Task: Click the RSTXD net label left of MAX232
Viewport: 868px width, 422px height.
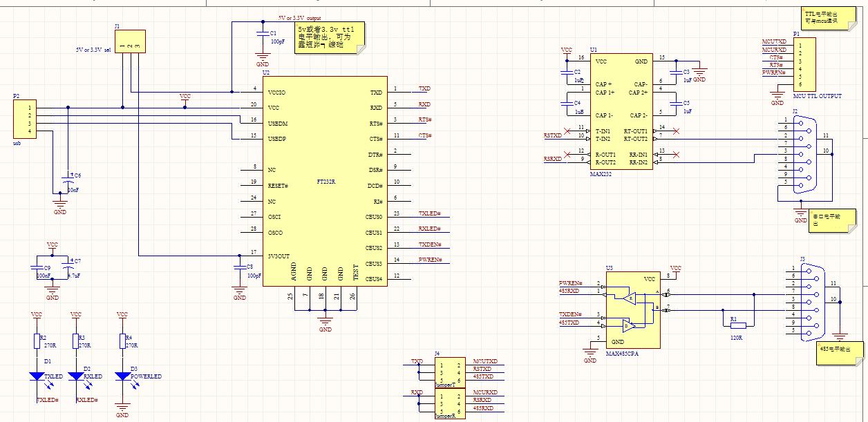Action: point(552,136)
